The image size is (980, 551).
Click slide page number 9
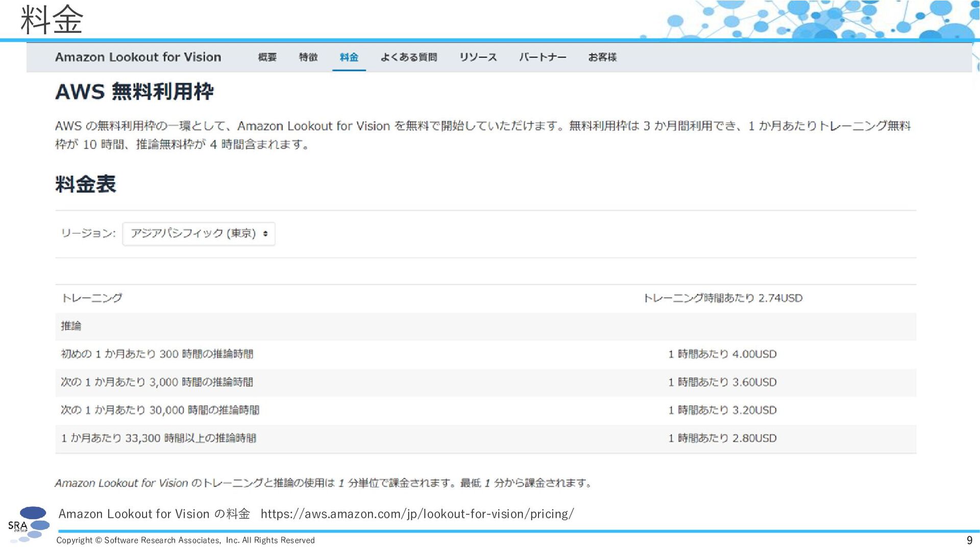point(969,541)
